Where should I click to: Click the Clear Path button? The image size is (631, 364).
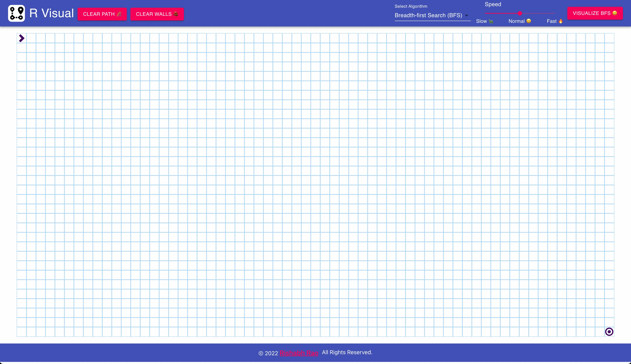pos(102,14)
